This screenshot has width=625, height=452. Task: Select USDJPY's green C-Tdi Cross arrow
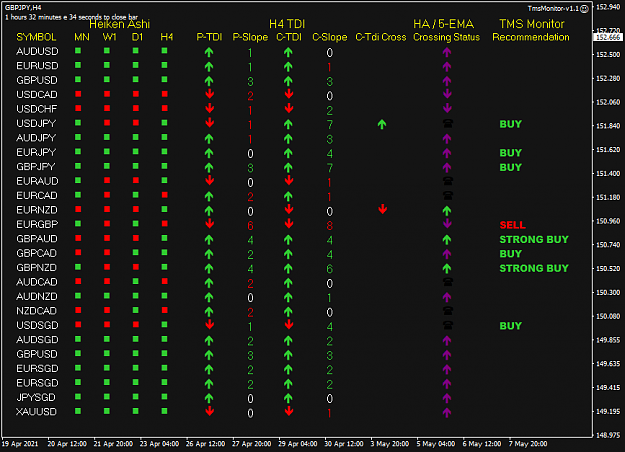[382, 124]
